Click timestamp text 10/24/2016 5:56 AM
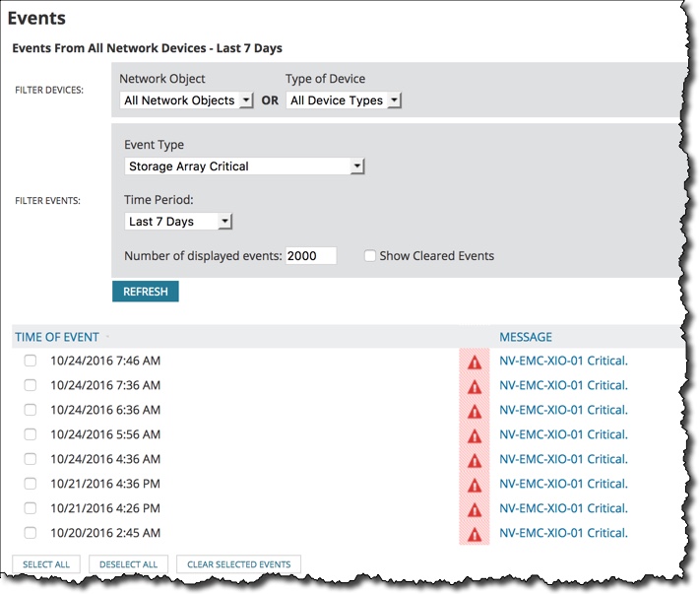Image resolution: width=700 pixels, height=594 pixels. point(105,434)
